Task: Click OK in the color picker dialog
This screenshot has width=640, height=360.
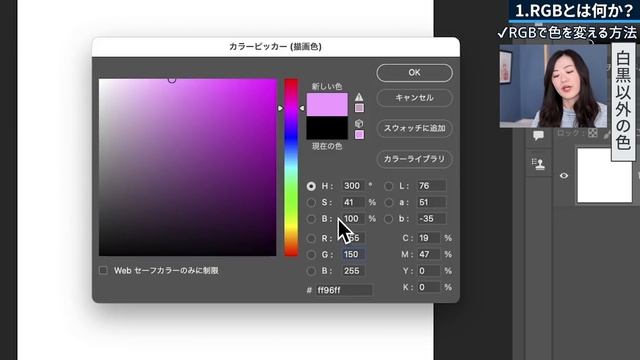Action: [414, 73]
